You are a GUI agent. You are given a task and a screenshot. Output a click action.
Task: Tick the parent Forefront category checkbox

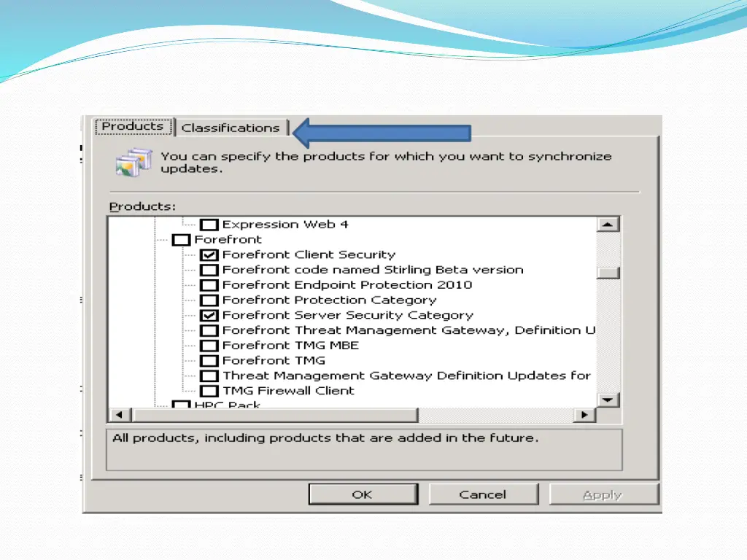point(181,239)
